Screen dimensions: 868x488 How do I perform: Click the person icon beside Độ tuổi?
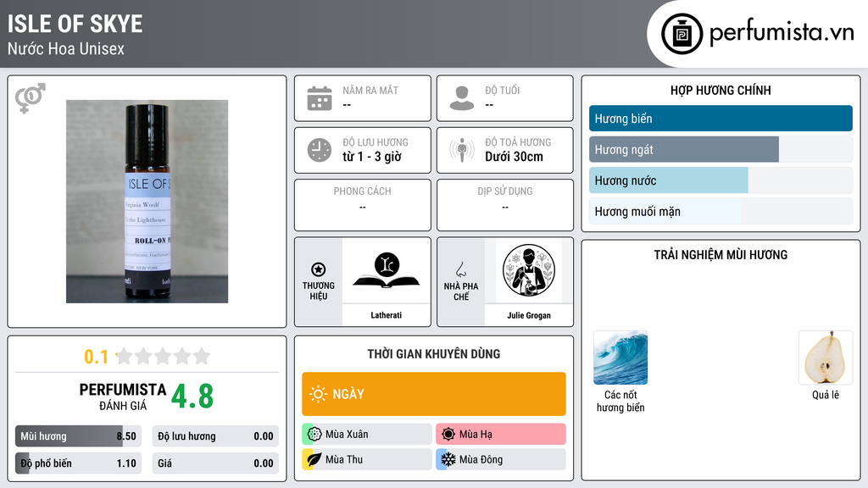pyautogui.click(x=462, y=98)
